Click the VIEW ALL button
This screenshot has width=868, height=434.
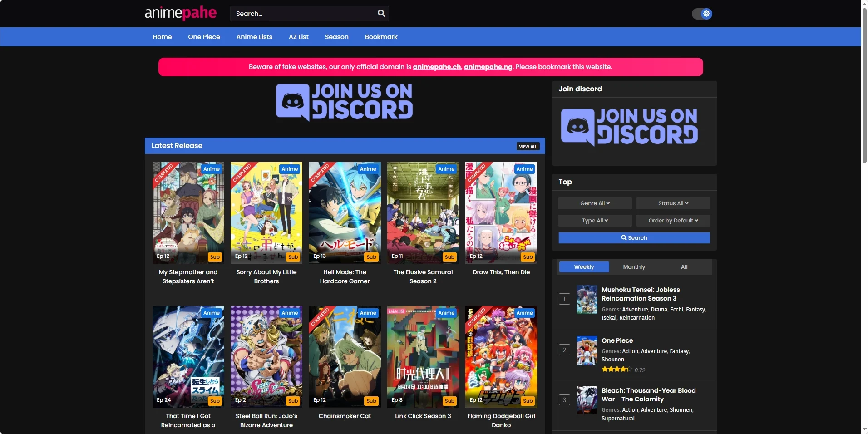(x=528, y=146)
